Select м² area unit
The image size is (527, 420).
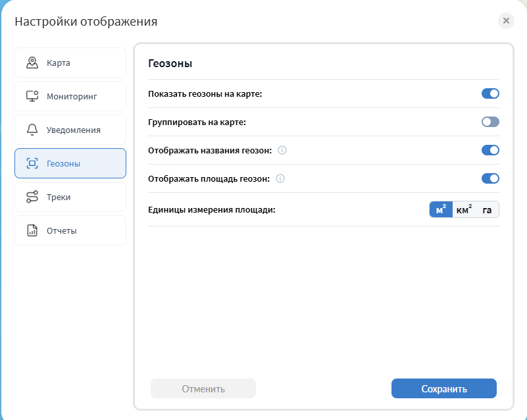coord(441,209)
